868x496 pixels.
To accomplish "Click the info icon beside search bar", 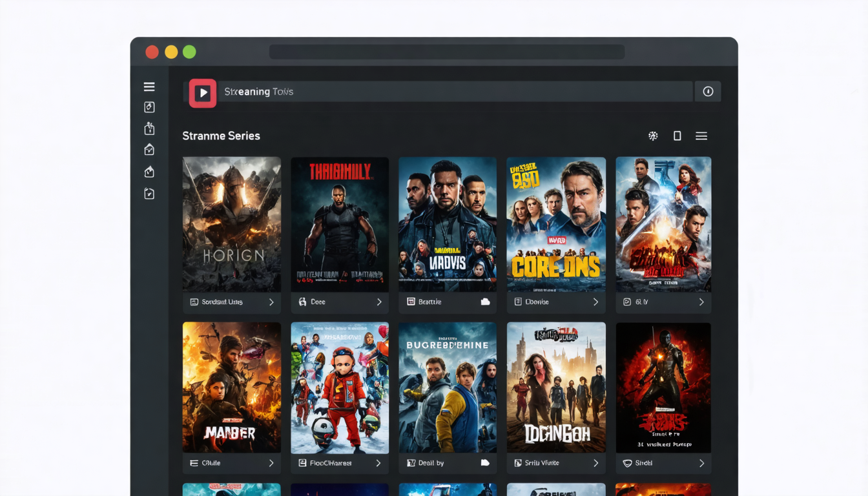I will pos(708,92).
